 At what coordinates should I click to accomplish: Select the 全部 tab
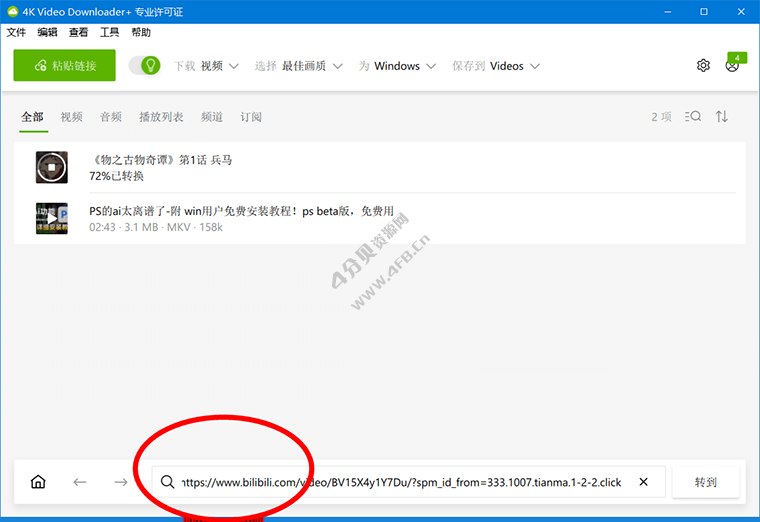pos(32,117)
